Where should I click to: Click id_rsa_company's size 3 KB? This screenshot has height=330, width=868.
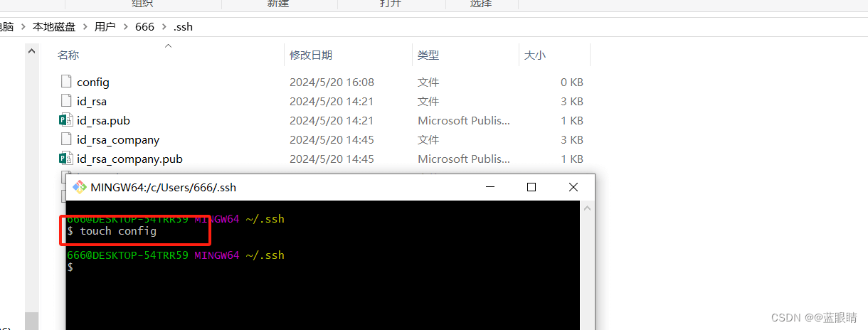572,139
